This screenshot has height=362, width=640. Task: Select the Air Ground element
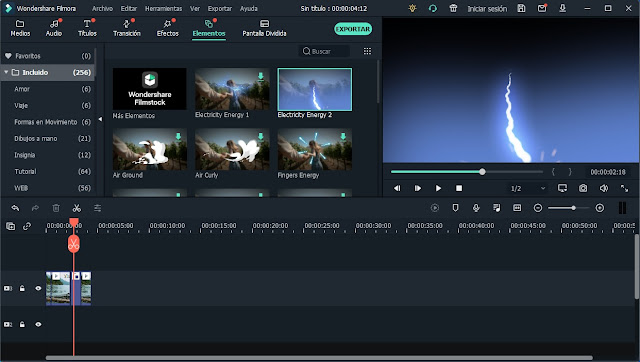coord(149,149)
